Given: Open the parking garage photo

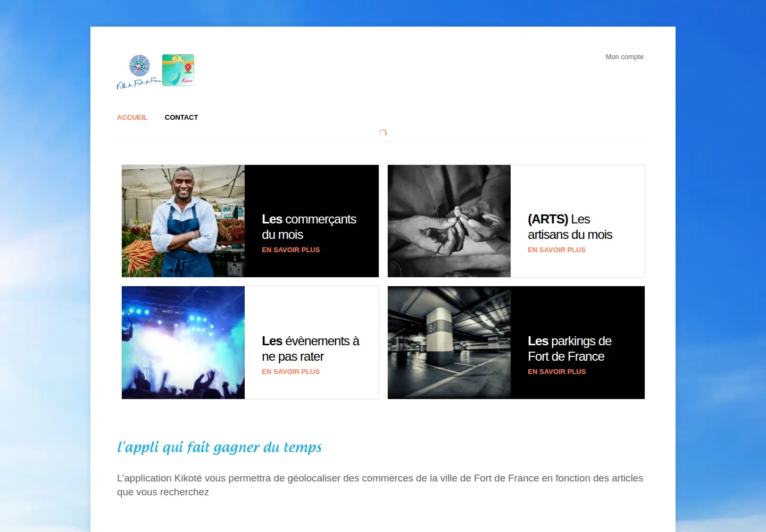Looking at the screenshot, I should point(449,343).
